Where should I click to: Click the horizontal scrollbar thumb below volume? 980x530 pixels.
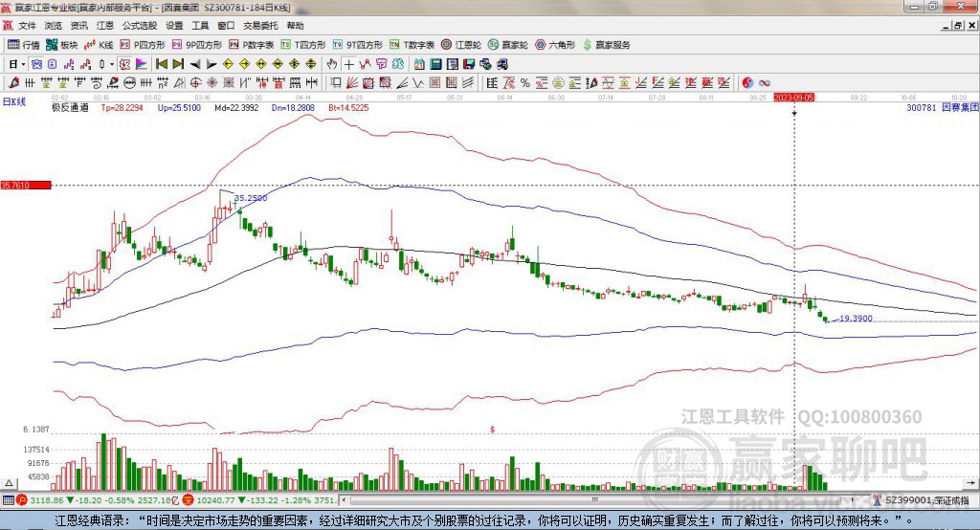(x=593, y=500)
